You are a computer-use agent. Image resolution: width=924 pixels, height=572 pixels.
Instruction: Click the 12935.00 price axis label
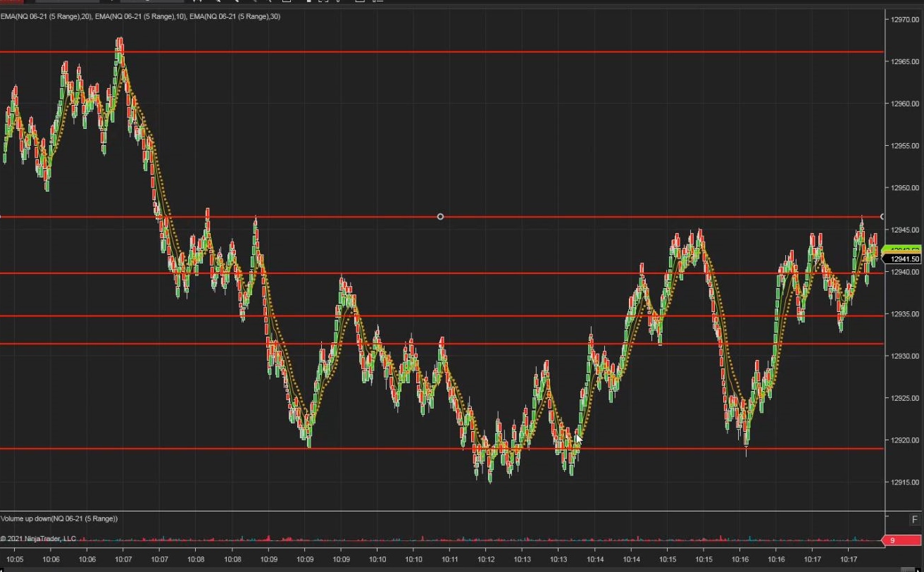[x=904, y=314]
